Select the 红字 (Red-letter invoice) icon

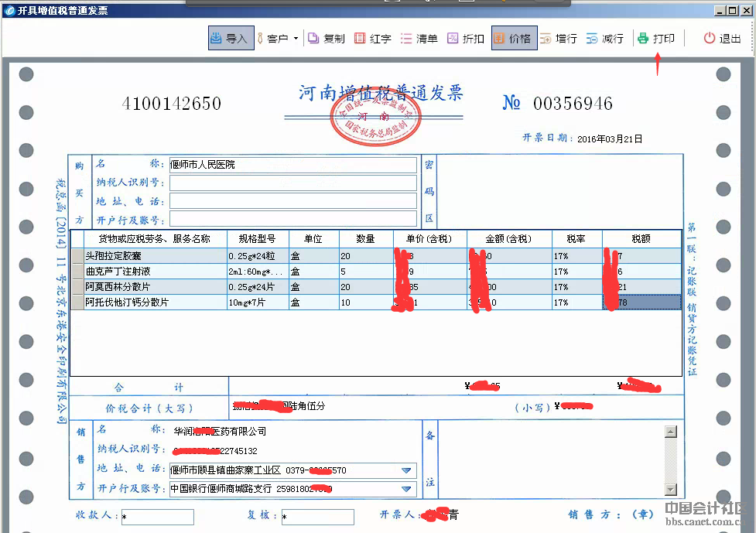(372, 39)
